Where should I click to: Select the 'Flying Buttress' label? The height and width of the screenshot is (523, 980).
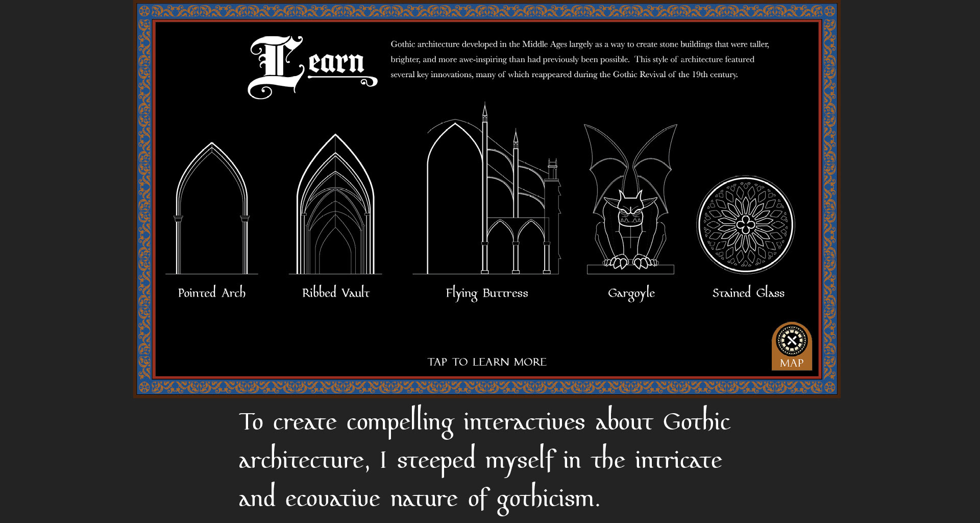pyautogui.click(x=487, y=294)
